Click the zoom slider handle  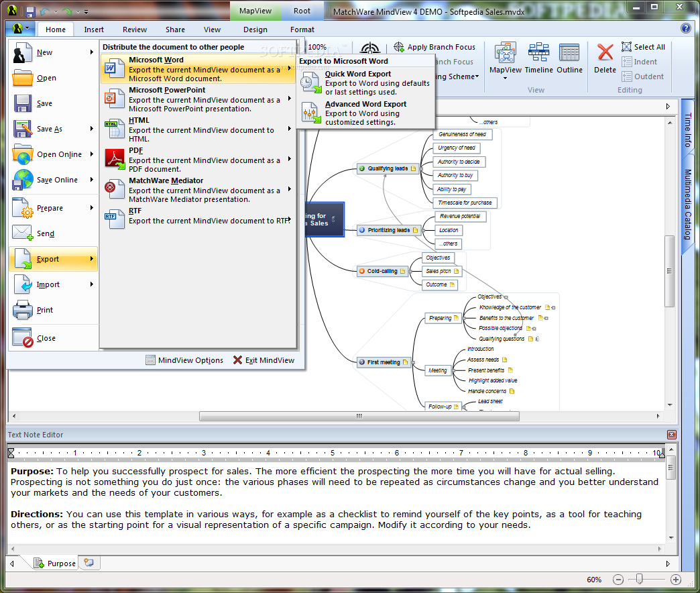(x=639, y=579)
